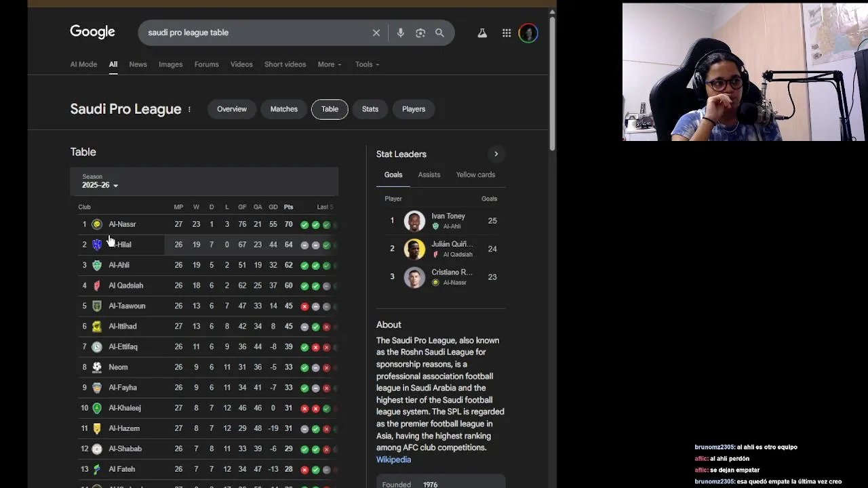The image size is (868, 488).
Task: Click the Pts column header
Action: 288,207
